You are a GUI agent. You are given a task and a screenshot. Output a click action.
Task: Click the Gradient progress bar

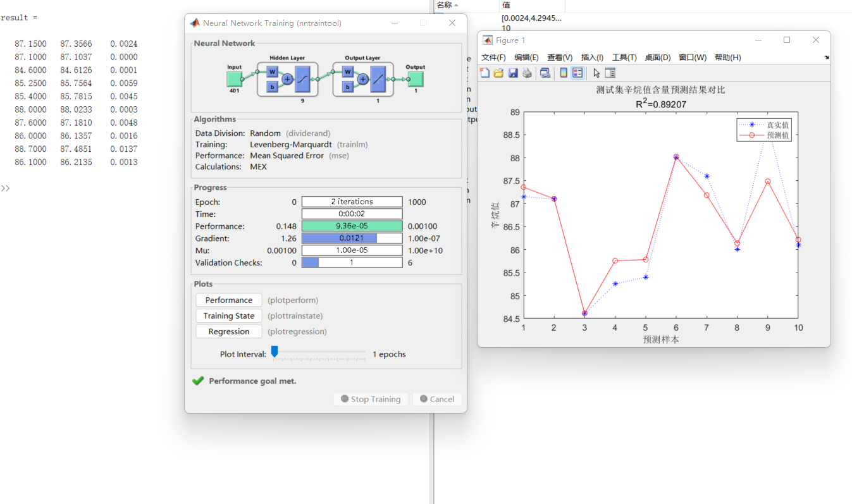coord(352,238)
